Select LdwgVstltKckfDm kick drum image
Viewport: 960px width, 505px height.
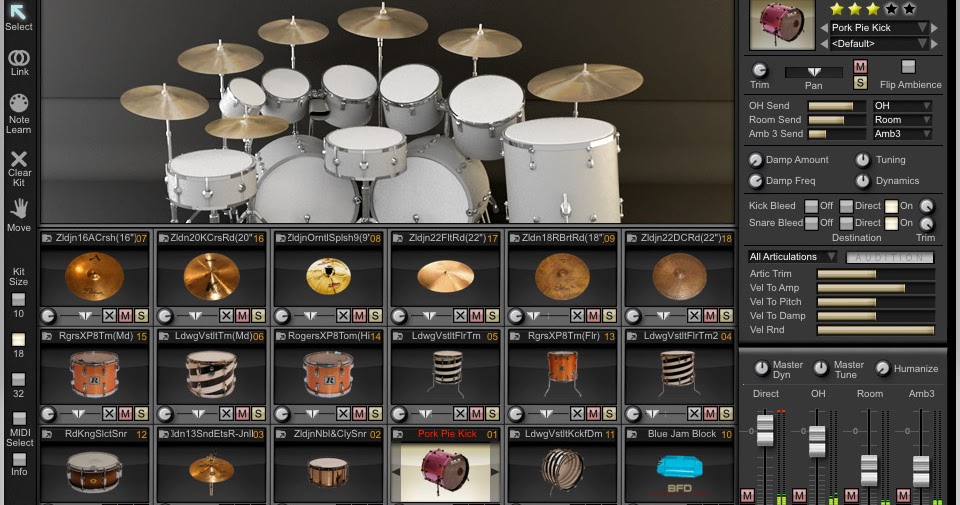click(x=562, y=470)
